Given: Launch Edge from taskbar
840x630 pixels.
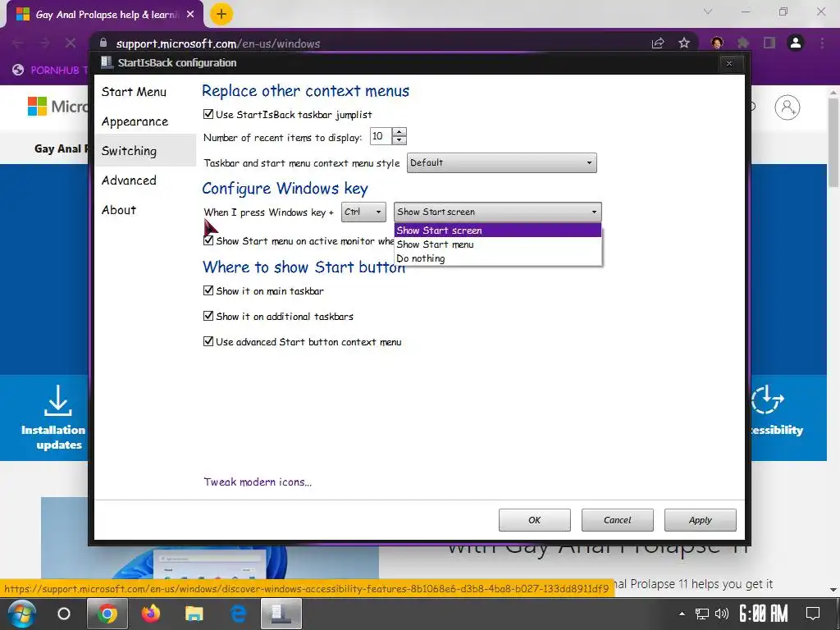Looking at the screenshot, I should coord(238,614).
